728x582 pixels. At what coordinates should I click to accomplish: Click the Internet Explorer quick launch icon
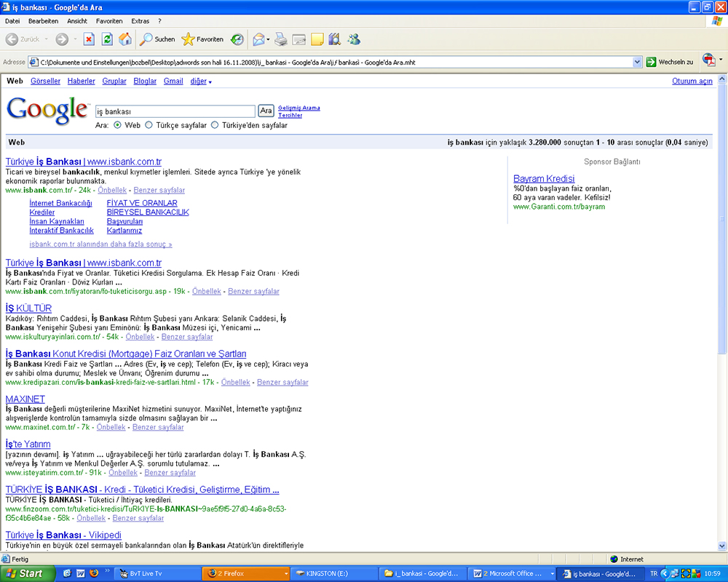pyautogui.click(x=67, y=574)
